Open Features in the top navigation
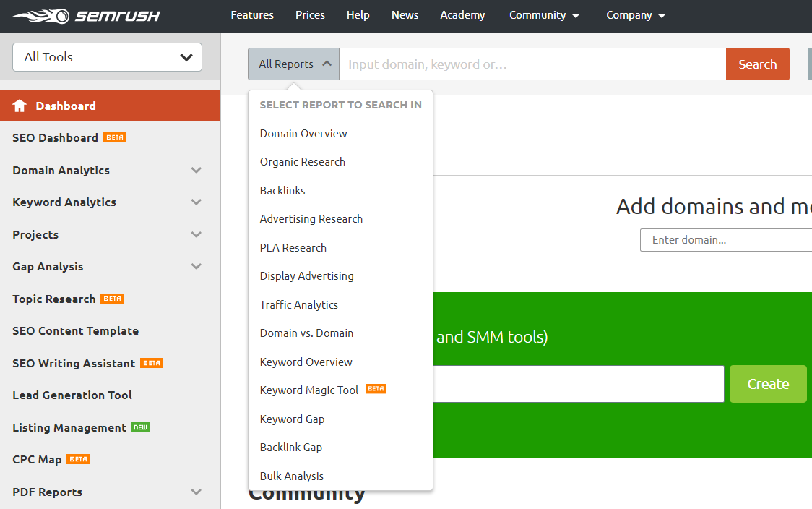The image size is (812, 509). 252,15
